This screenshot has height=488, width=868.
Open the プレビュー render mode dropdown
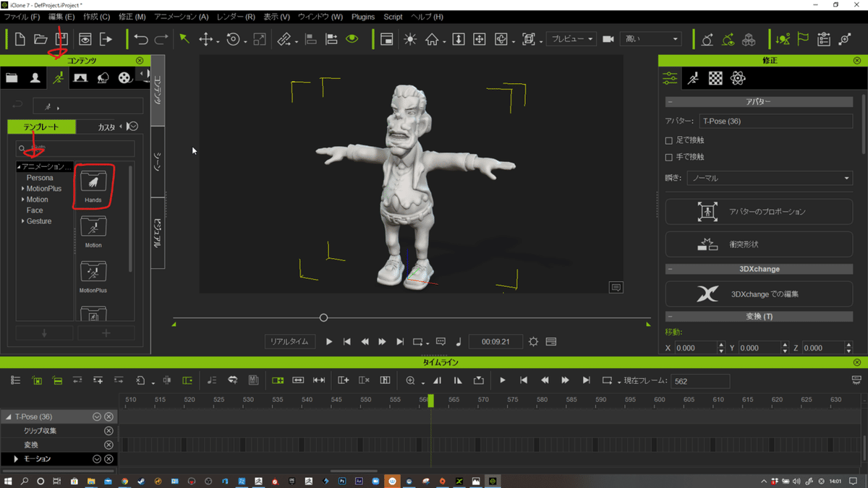571,39
